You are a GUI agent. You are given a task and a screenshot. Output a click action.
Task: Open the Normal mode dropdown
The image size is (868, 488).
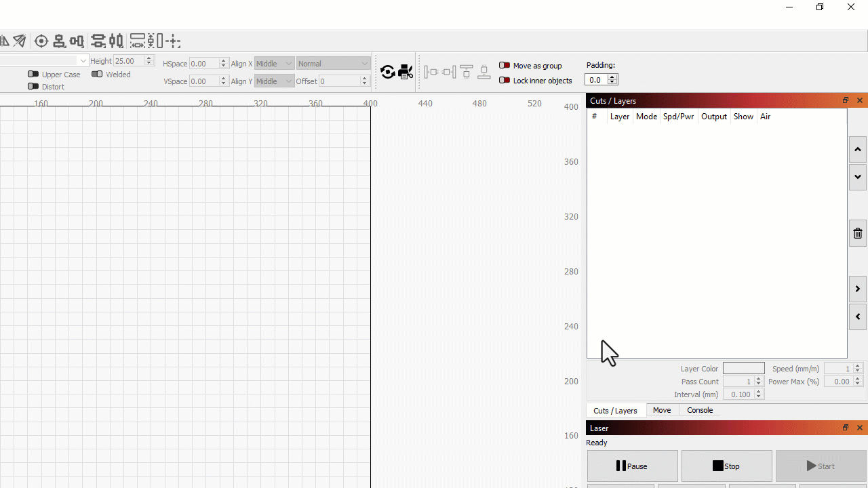(x=333, y=63)
